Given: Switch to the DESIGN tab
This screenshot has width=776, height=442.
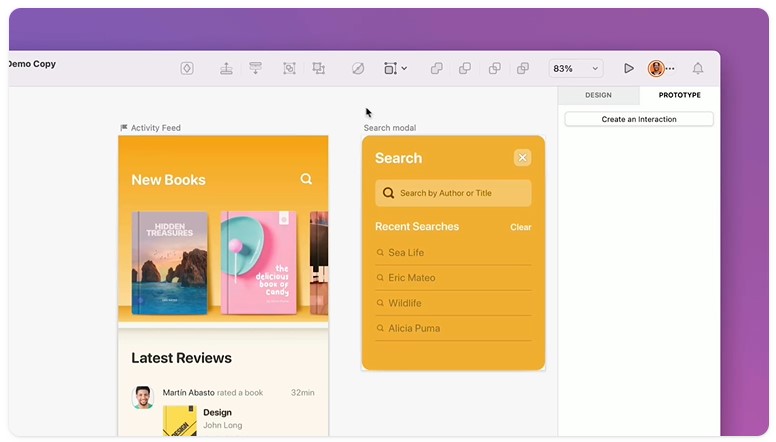Looking at the screenshot, I should pos(598,95).
